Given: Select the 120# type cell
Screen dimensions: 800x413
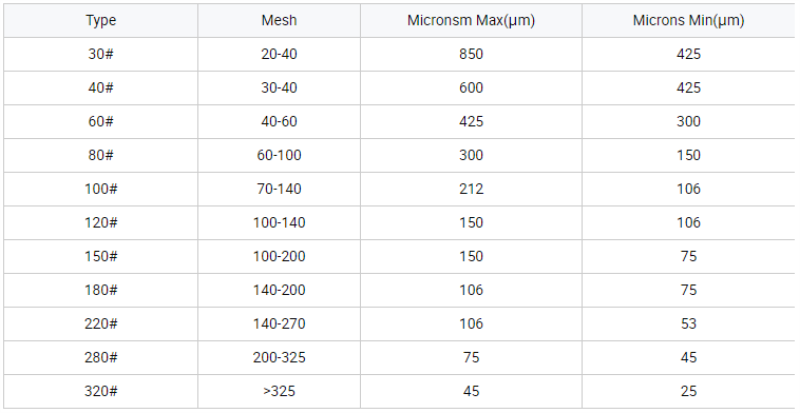Looking at the screenshot, I should point(101,223).
